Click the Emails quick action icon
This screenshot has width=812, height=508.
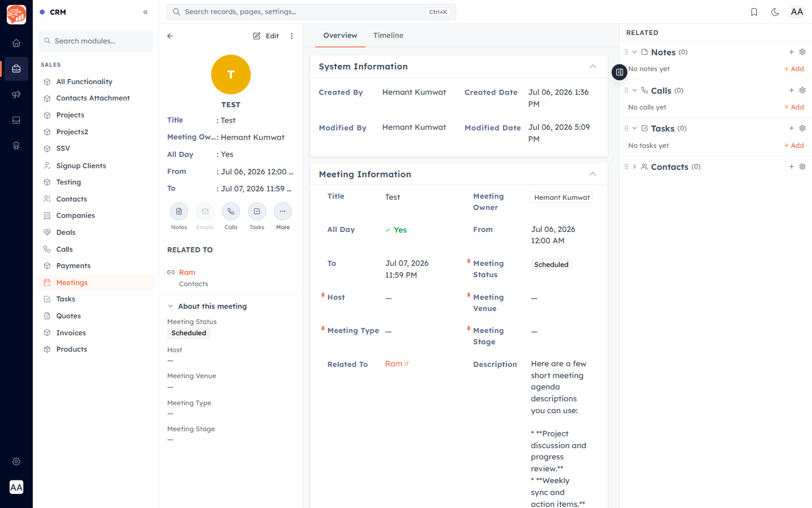(205, 212)
